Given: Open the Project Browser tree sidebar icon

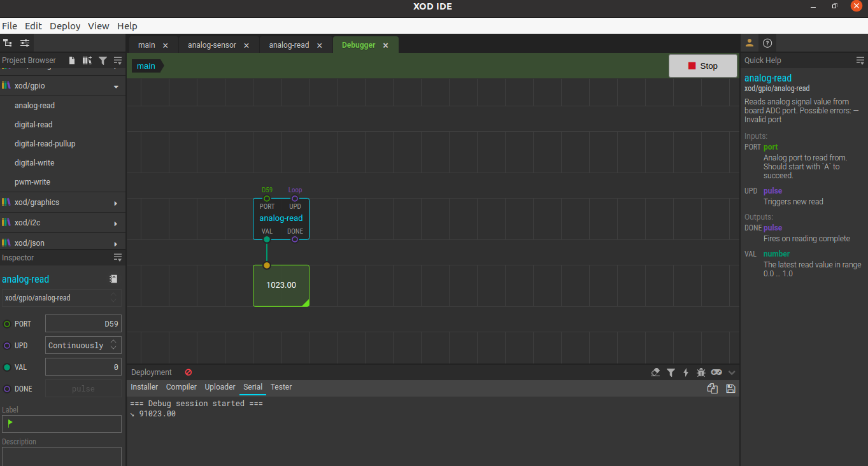Looking at the screenshot, I should coord(8,43).
